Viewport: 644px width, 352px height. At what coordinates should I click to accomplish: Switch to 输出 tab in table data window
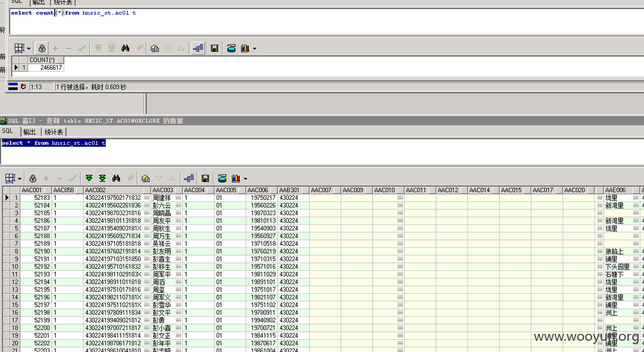29,132
